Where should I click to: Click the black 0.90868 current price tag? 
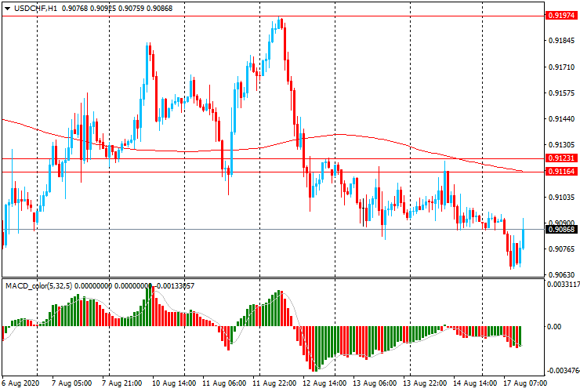tap(562, 230)
